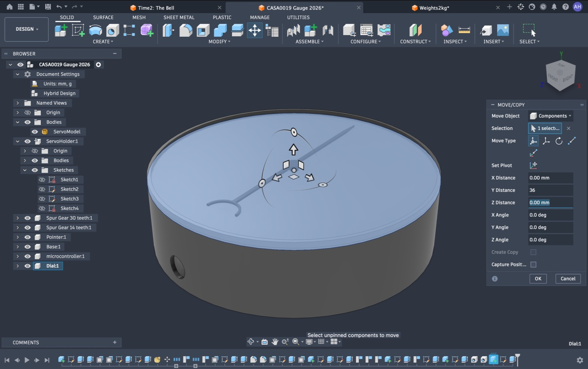
Task: Open the DESIGN workspace dropdown
Action: pos(27,29)
